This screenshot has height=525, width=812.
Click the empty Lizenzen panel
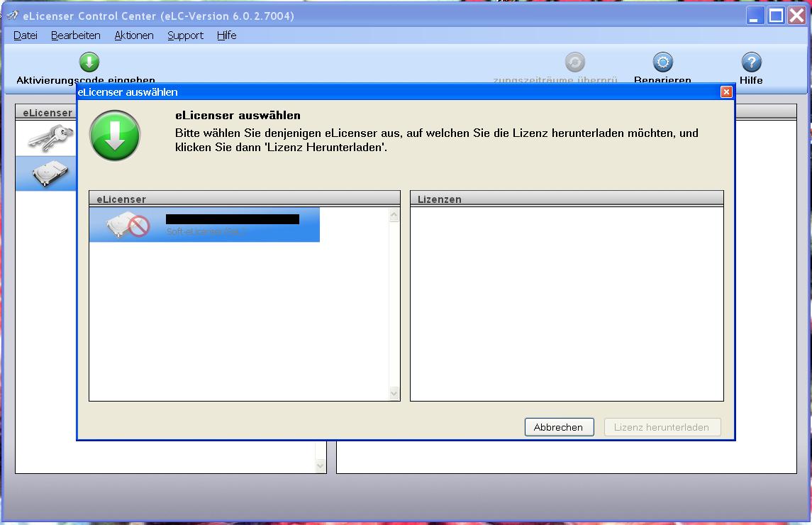[565, 298]
